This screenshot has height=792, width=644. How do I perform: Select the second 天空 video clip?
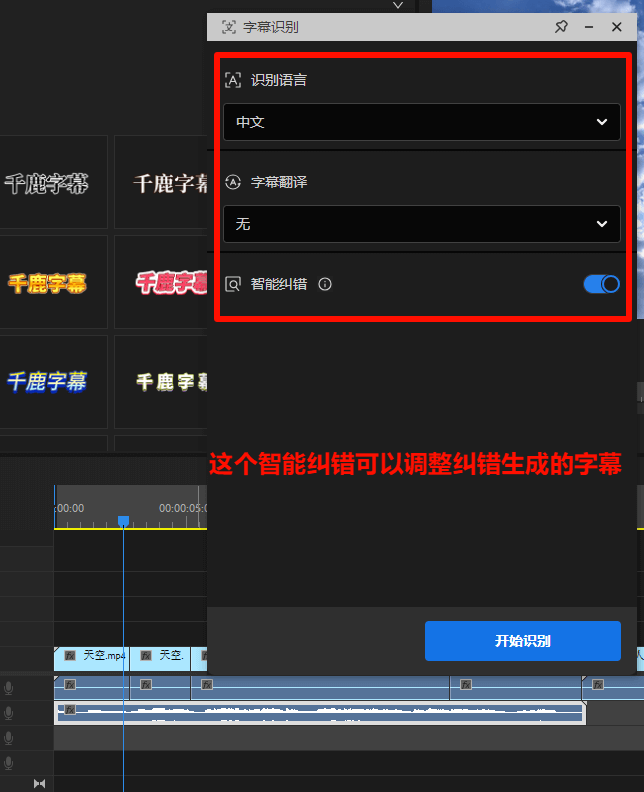click(x=160, y=659)
